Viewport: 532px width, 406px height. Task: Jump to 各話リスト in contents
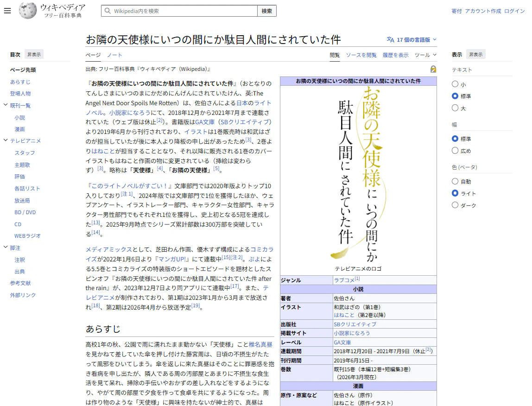point(27,189)
